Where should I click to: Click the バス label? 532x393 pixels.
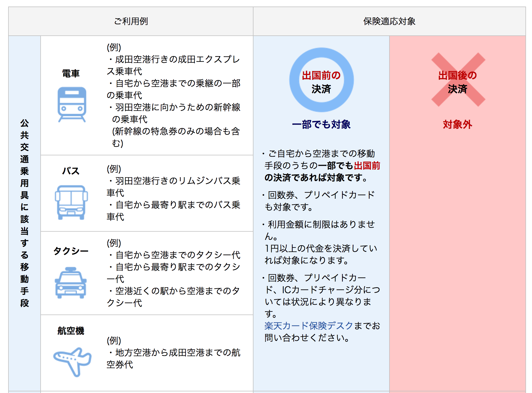(x=71, y=171)
